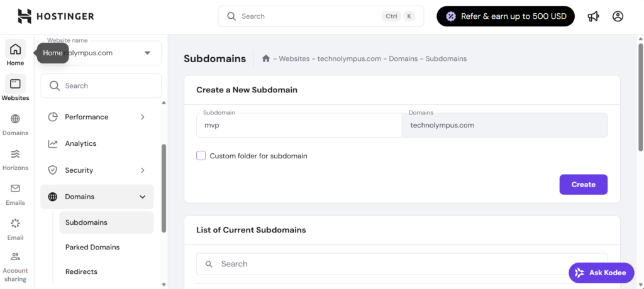Click the disabled Domains field technolympus.com
644x289 pixels.
[x=505, y=125]
